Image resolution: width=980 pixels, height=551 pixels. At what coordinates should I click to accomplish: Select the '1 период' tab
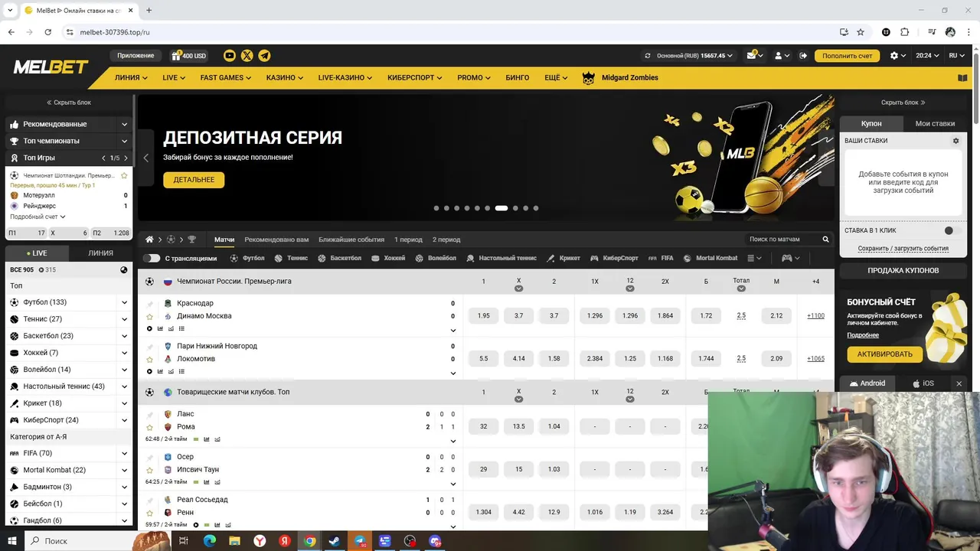408,240
